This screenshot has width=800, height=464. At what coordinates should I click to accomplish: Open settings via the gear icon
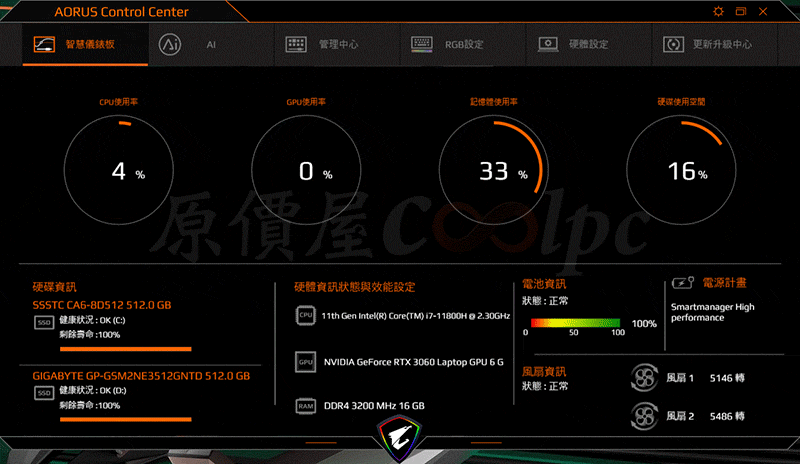click(x=718, y=11)
